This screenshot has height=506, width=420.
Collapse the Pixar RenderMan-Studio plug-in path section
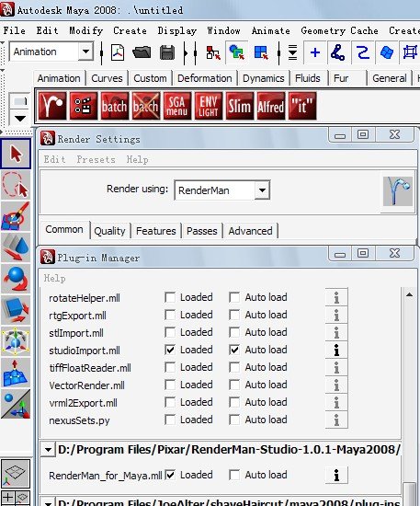click(x=49, y=450)
